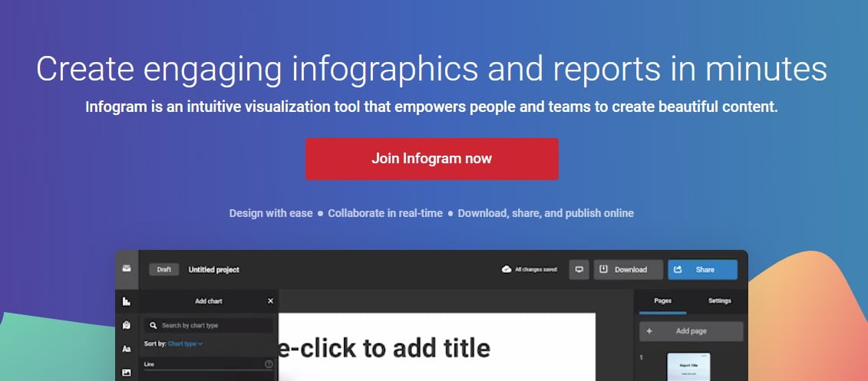Click the title placeholder on the canvas
The width and height of the screenshot is (868, 381).
[x=383, y=348]
